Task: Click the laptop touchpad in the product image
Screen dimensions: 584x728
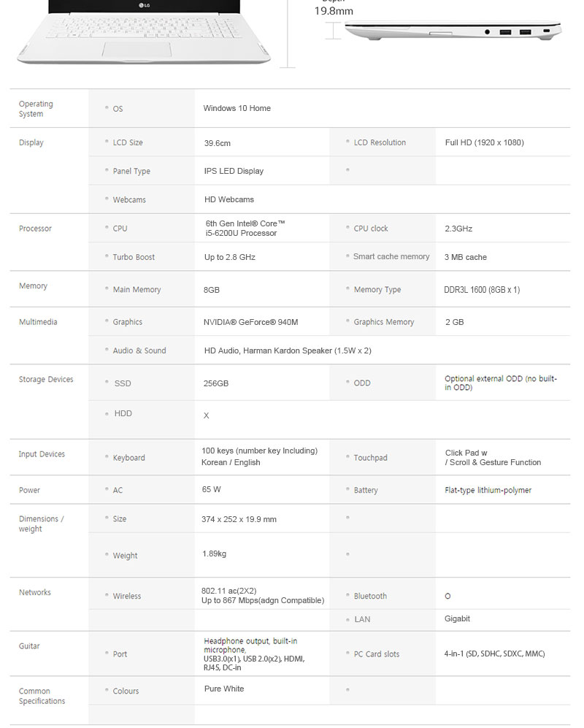Action: click(x=137, y=50)
